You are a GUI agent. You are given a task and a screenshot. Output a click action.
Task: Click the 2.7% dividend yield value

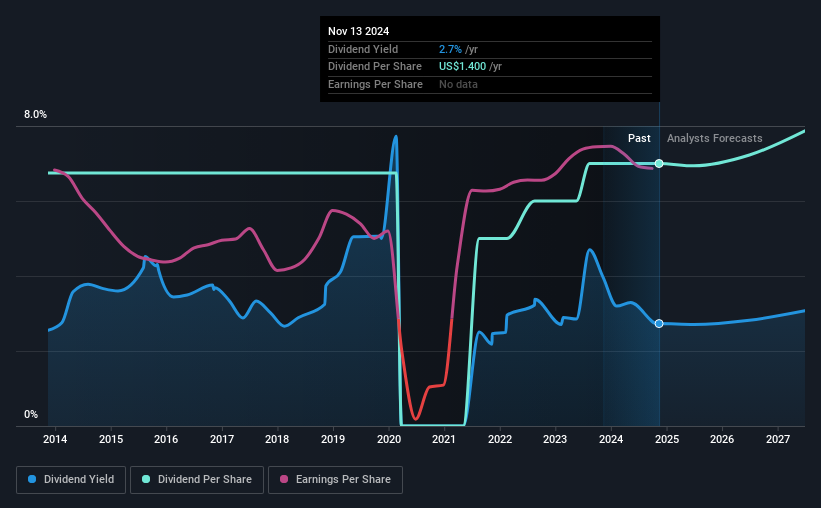[x=450, y=49]
